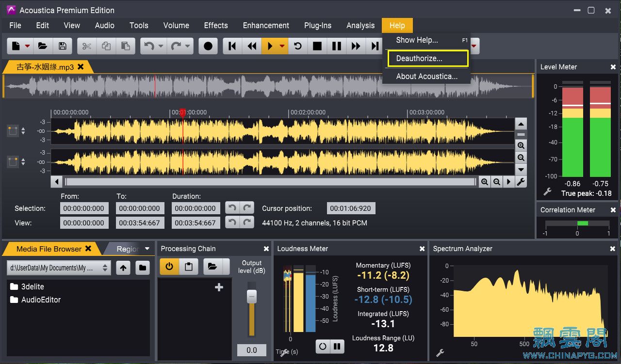The height and width of the screenshot is (364, 621).
Task: Click the Selection From time field
Action: [84, 208]
